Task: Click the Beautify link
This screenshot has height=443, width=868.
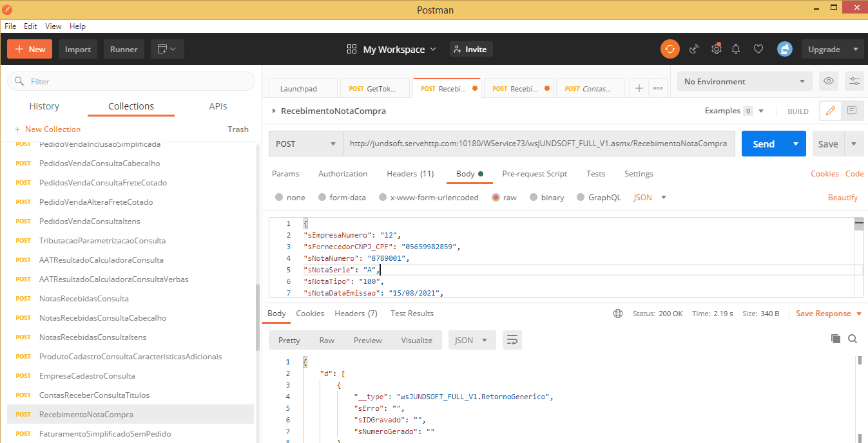Action: coord(842,198)
